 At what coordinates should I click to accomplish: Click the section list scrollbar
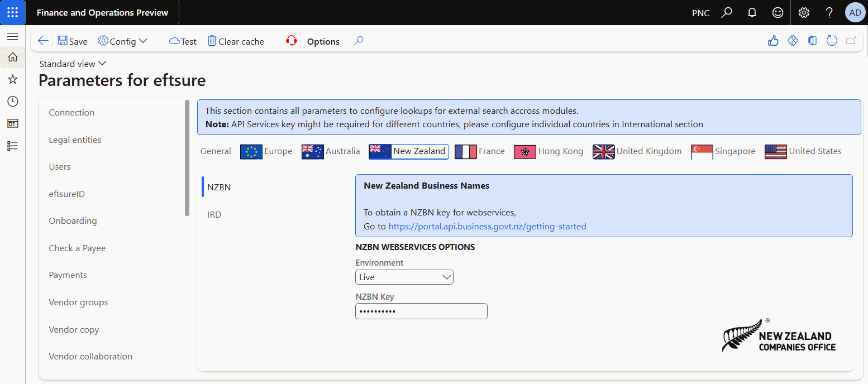tap(187, 158)
